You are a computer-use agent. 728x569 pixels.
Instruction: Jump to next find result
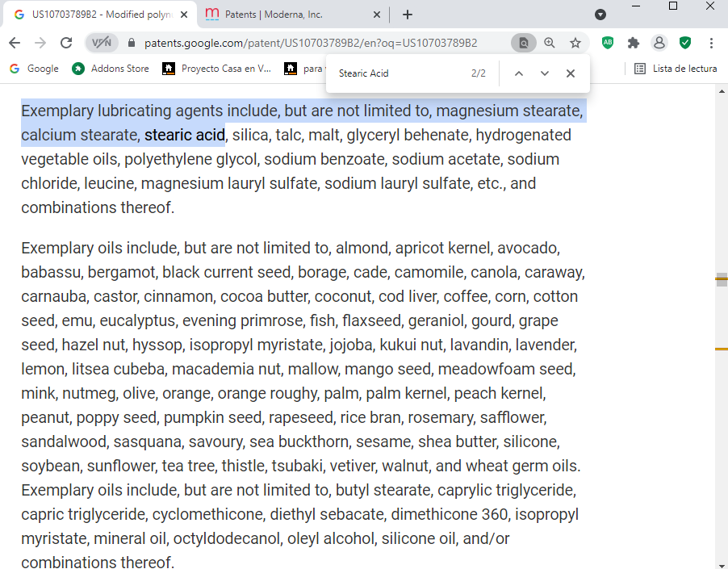(545, 73)
